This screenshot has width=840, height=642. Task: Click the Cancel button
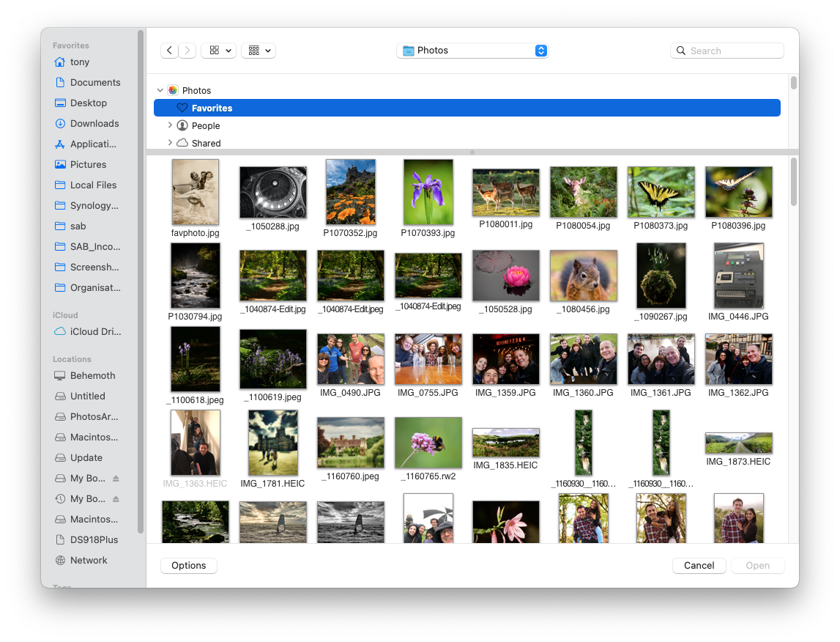click(x=699, y=566)
